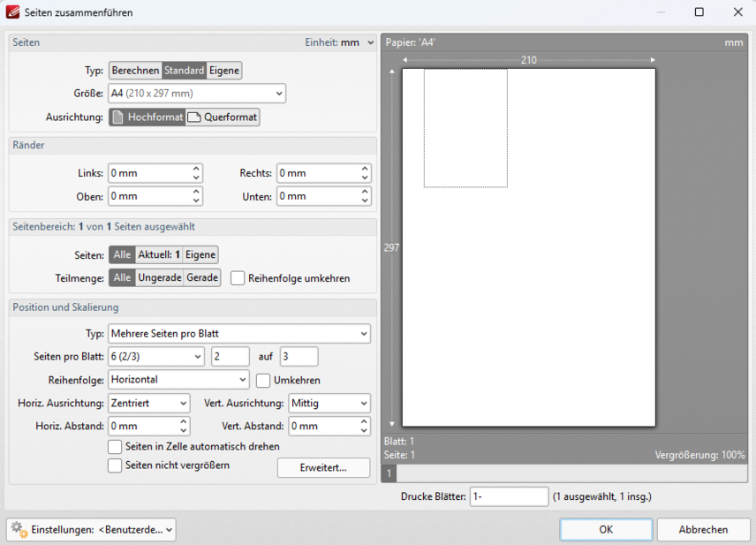Select sheet 1 tab below the preview

tap(389, 474)
